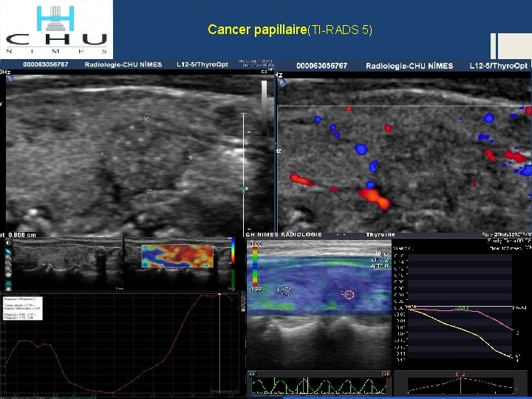The height and width of the screenshot is (399, 532).
Task: Click the rainbow elasticity color scale bar
Action: [x=233, y=250]
